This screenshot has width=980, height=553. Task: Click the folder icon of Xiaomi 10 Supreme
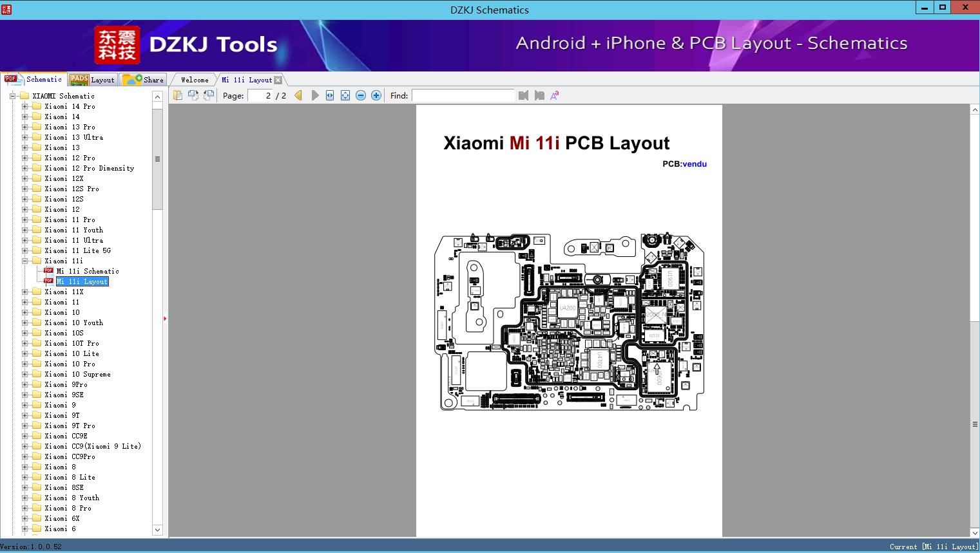click(x=37, y=374)
